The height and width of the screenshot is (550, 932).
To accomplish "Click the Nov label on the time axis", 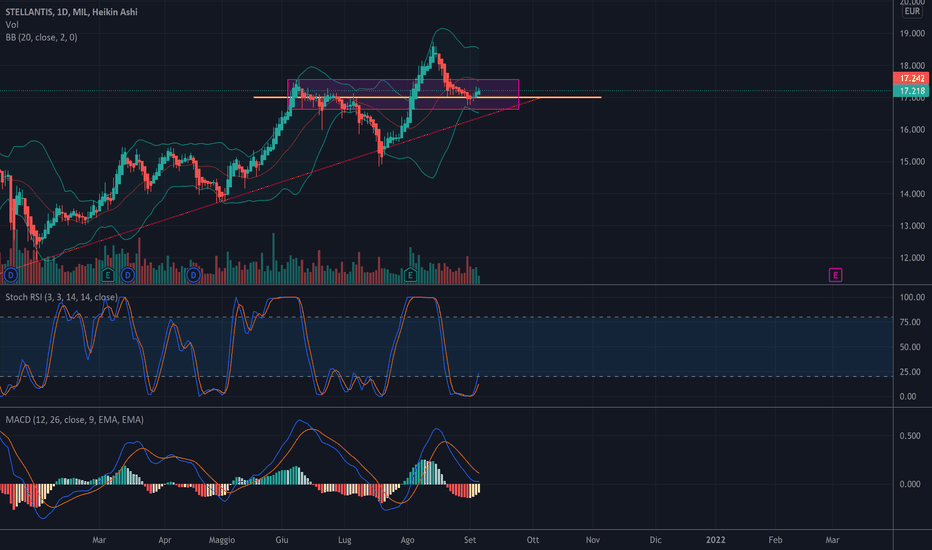I will [593, 540].
